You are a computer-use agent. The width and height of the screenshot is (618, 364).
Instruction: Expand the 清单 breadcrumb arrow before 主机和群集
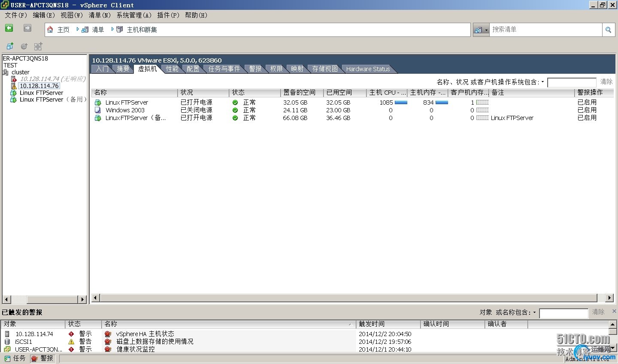point(112,29)
